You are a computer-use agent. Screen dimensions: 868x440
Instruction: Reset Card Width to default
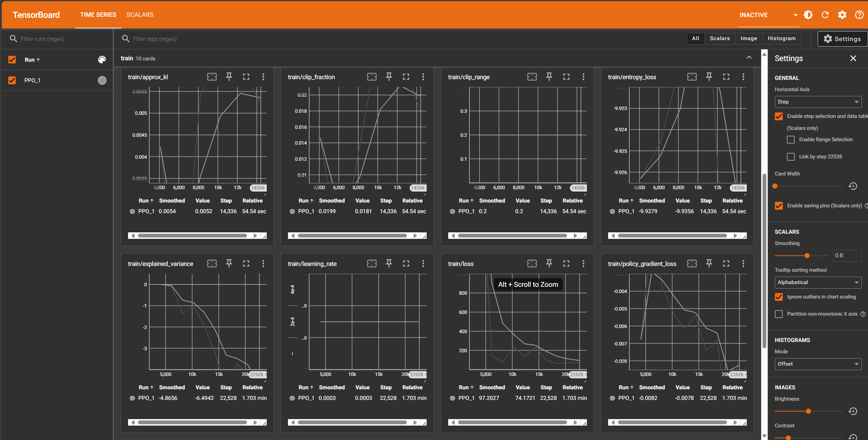click(853, 186)
